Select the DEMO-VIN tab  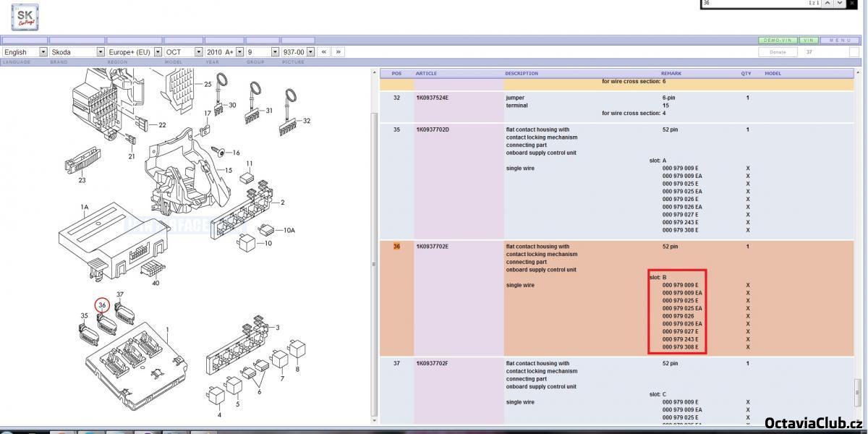pyautogui.click(x=778, y=41)
